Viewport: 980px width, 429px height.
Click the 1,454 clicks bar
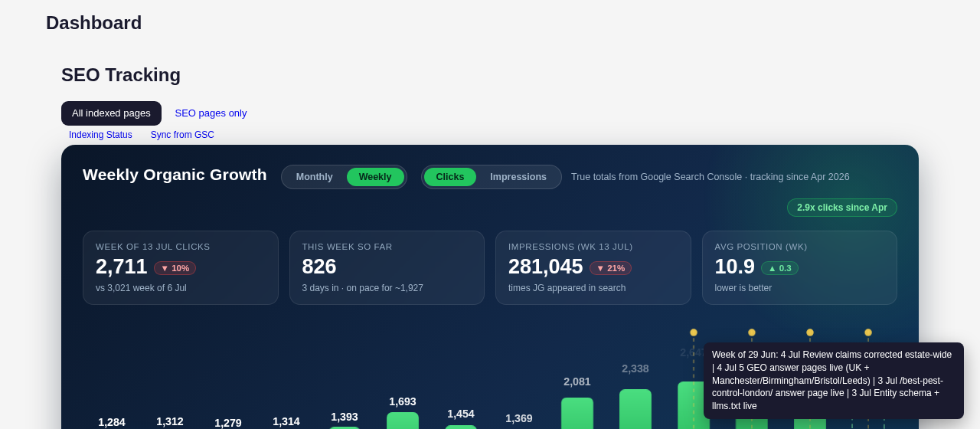tap(461, 427)
